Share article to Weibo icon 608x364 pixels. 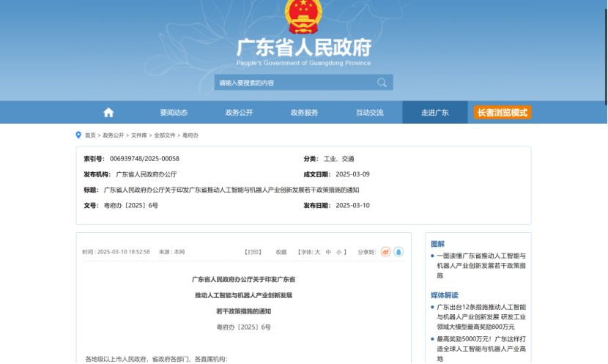pos(385,252)
